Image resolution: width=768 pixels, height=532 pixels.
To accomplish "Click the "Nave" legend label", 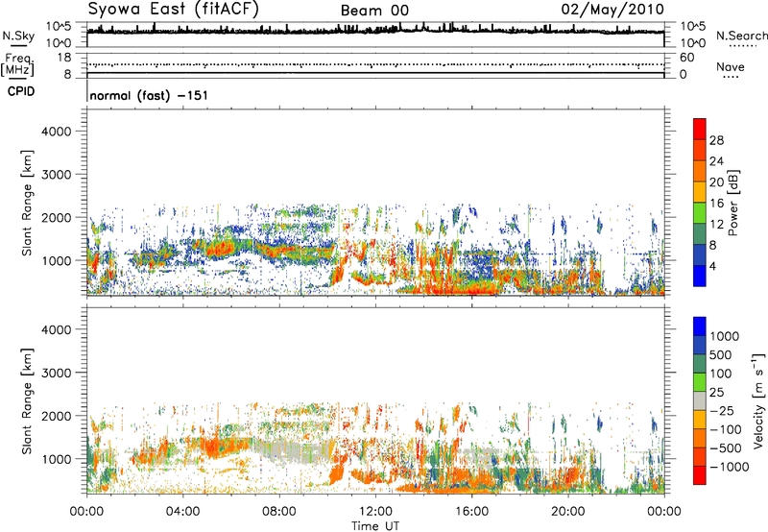I will coord(731,66).
